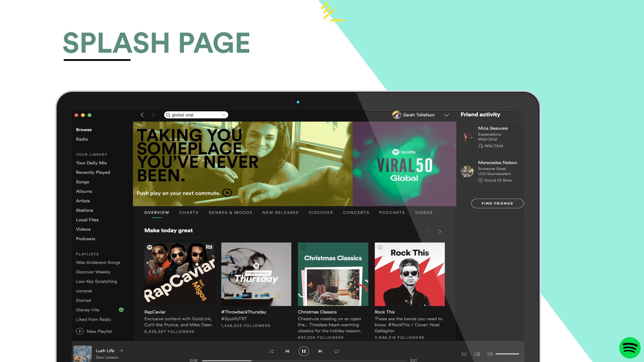Click the Spotify logo in corner
Image resolution: width=644 pixels, height=362 pixels.
point(630,348)
